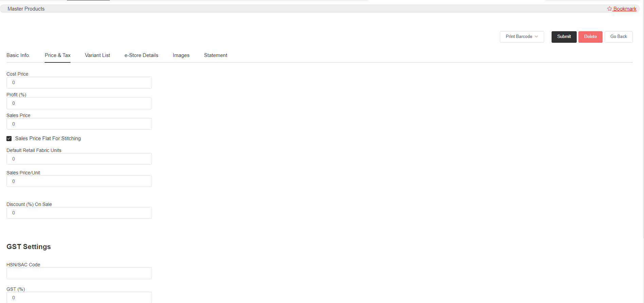Switch to the Basic Info. tab
This screenshot has height=303, width=644.
pos(18,55)
